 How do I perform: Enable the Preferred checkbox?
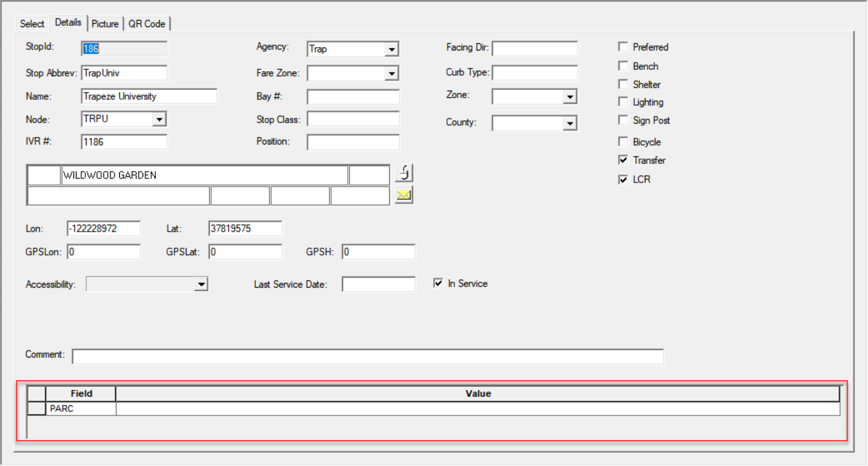(x=623, y=47)
